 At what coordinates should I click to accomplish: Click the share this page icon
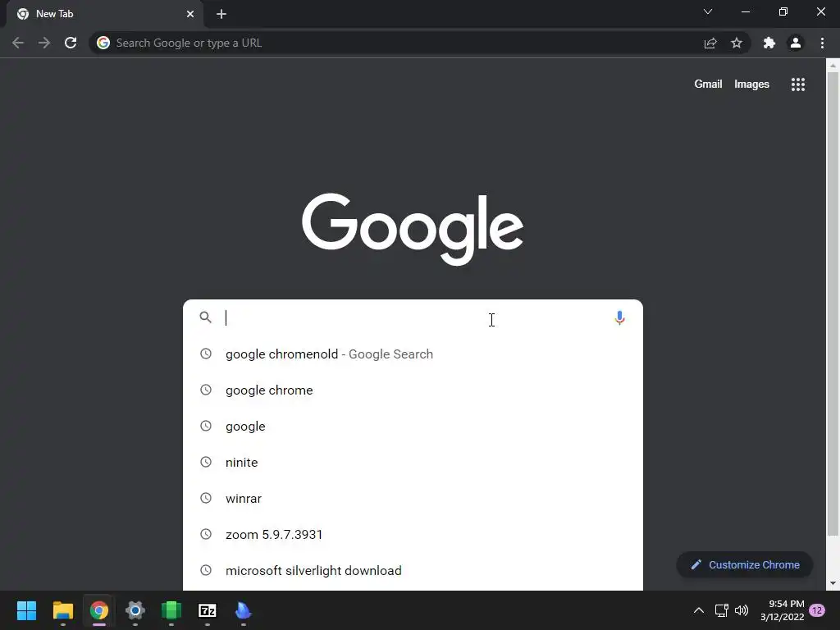click(710, 43)
